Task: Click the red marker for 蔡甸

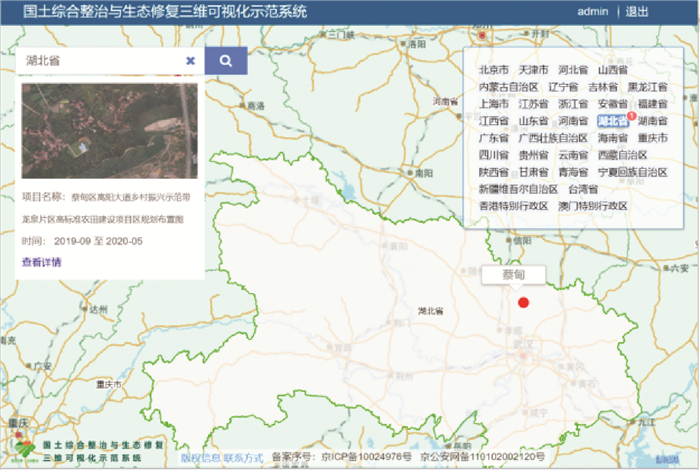Action: click(x=522, y=302)
